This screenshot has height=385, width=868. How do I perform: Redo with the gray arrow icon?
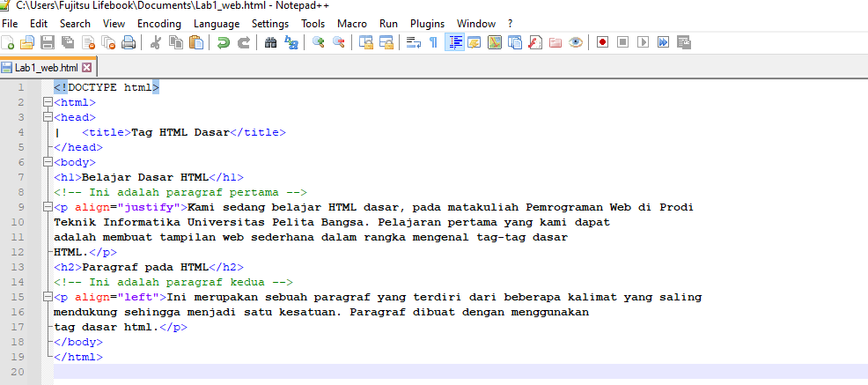tap(244, 42)
